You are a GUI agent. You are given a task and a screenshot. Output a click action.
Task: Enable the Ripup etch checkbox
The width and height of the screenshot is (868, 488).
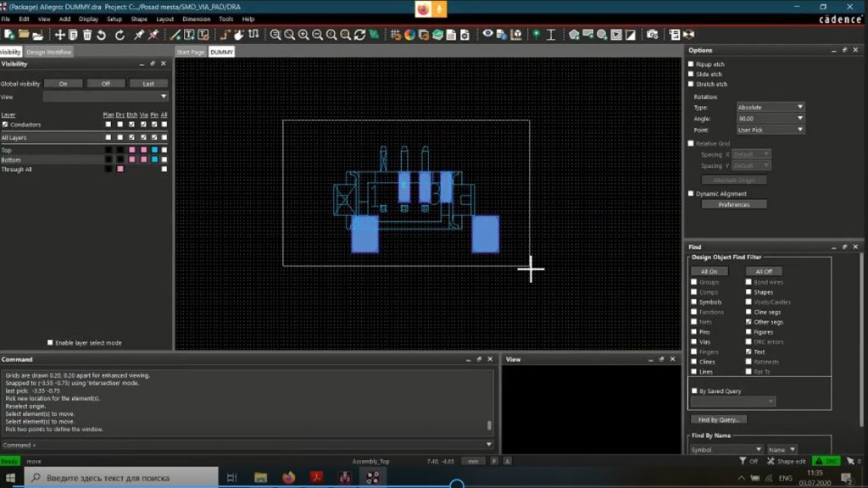click(x=692, y=64)
